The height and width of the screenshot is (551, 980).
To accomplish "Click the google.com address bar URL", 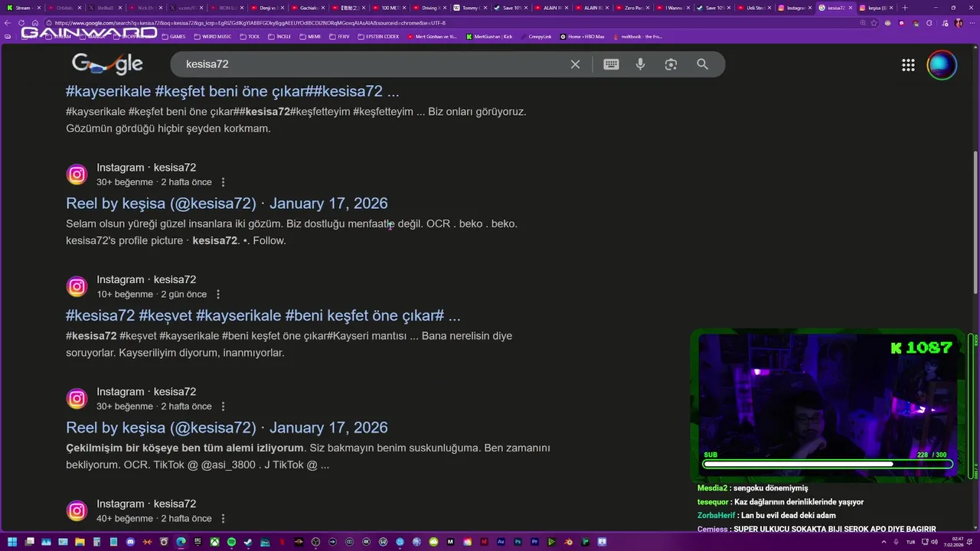I will 250,23.
